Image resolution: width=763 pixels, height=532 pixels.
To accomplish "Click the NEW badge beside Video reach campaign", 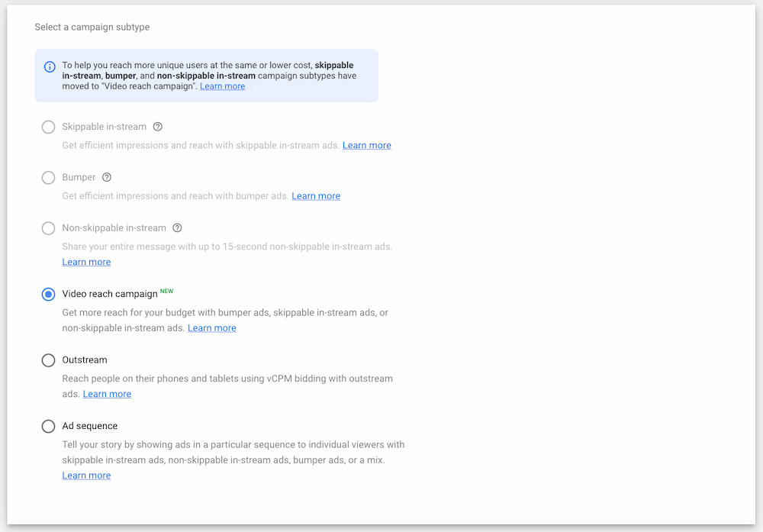I will [167, 291].
